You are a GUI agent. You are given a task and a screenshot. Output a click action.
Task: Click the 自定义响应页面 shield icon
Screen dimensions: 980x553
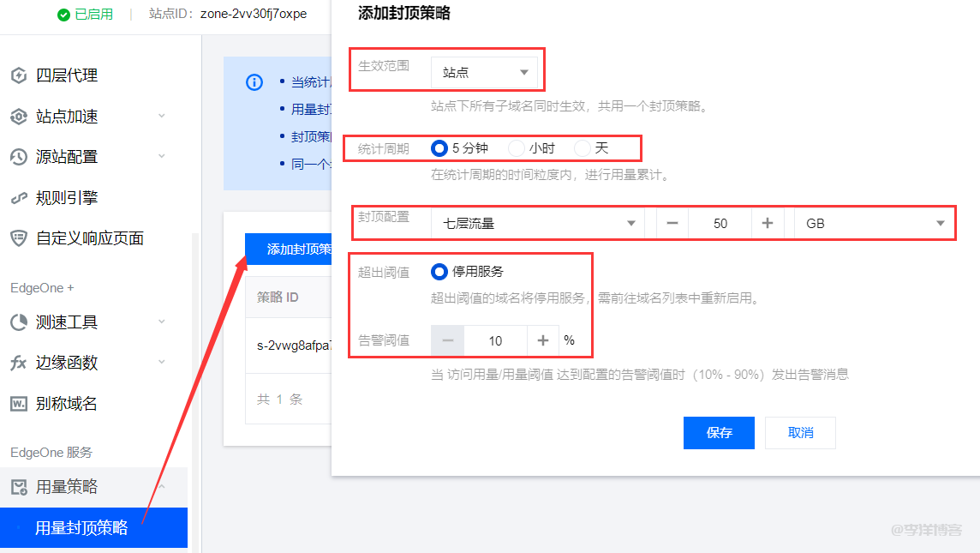19,239
